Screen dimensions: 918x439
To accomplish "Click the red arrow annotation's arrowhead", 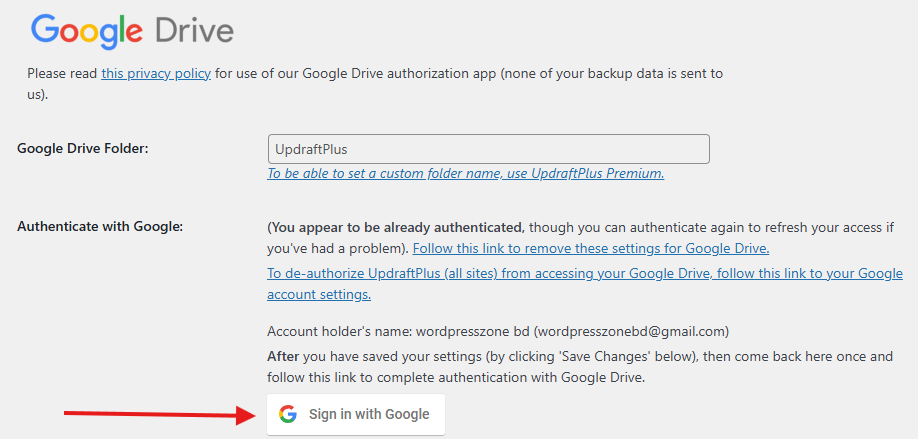I will point(245,416).
